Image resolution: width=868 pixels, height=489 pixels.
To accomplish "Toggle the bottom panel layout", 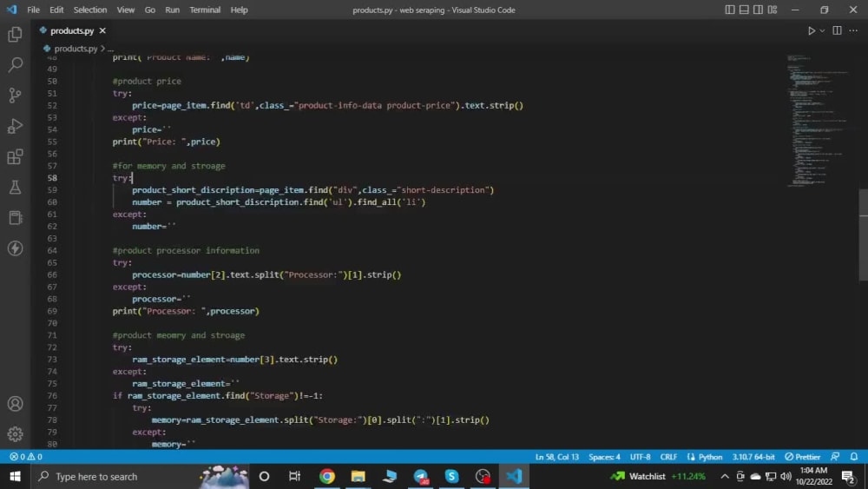I will pos(744,10).
